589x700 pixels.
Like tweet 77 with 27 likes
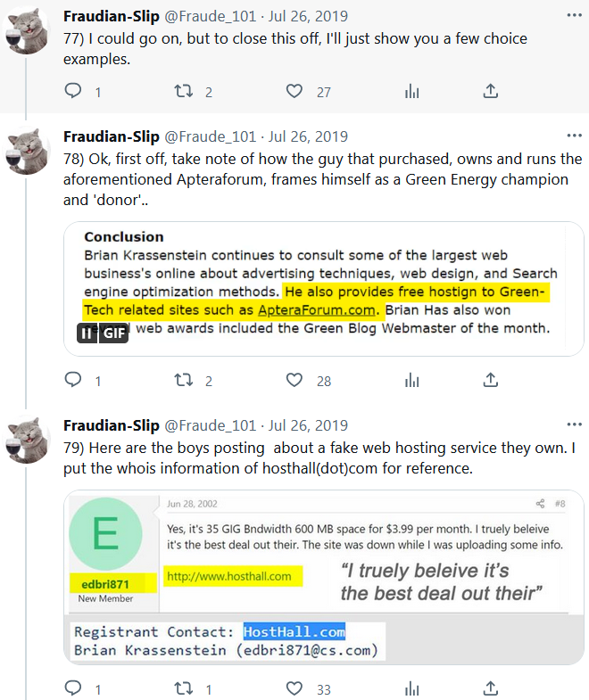294,91
